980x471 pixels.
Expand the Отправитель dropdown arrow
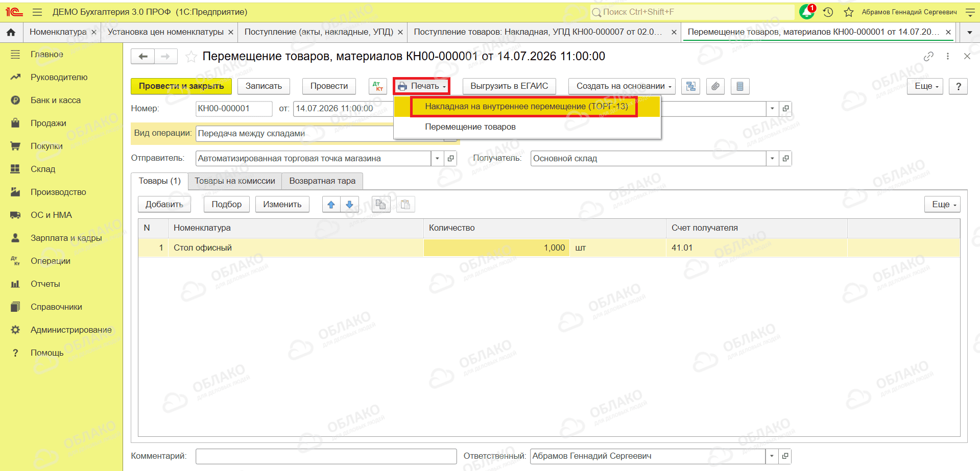pyautogui.click(x=437, y=159)
